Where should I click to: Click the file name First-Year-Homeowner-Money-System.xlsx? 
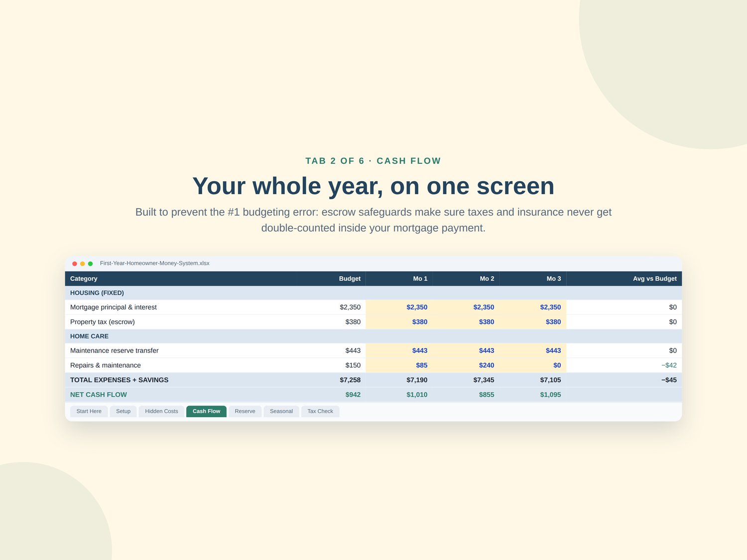pos(154,263)
